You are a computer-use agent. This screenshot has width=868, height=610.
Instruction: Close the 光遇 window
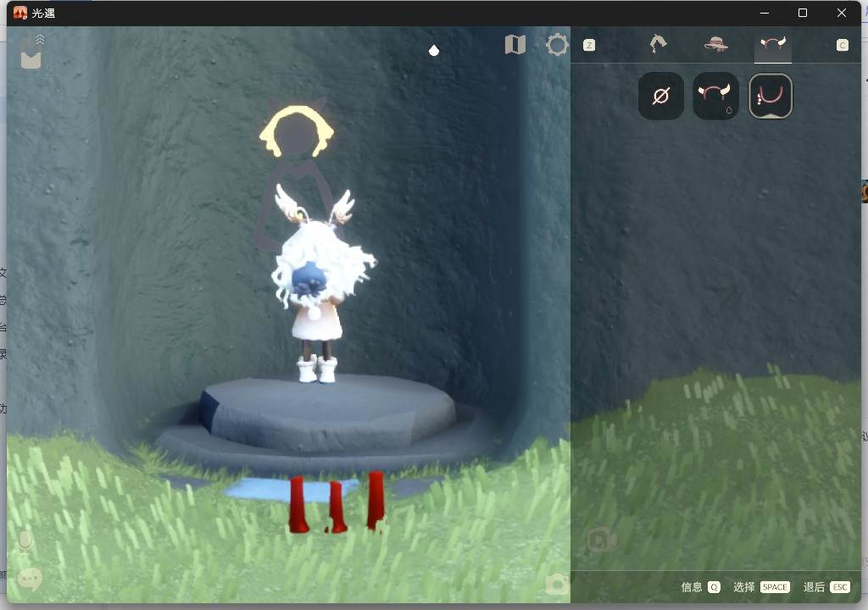click(842, 13)
